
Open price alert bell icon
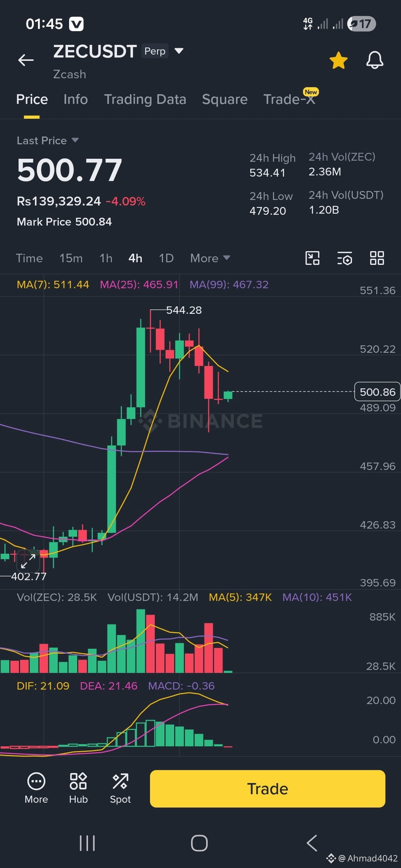[x=375, y=60]
